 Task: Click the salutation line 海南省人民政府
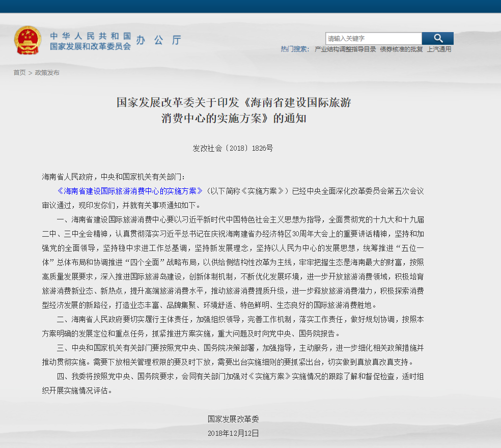[113, 177]
